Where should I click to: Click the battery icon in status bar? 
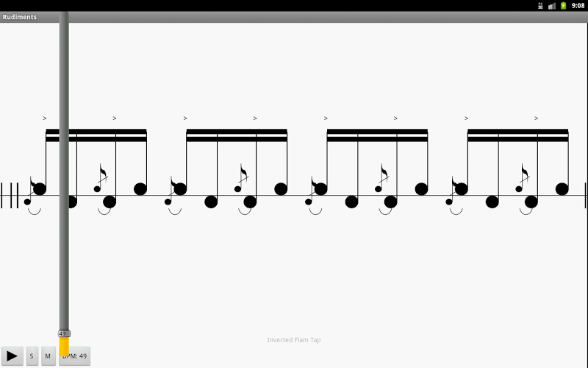point(563,6)
